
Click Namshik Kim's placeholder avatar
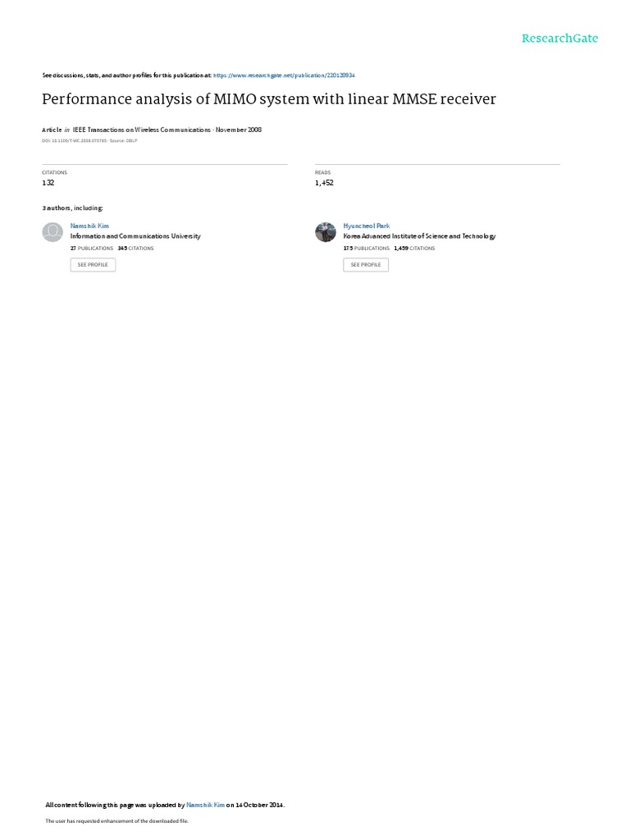pos(52,232)
